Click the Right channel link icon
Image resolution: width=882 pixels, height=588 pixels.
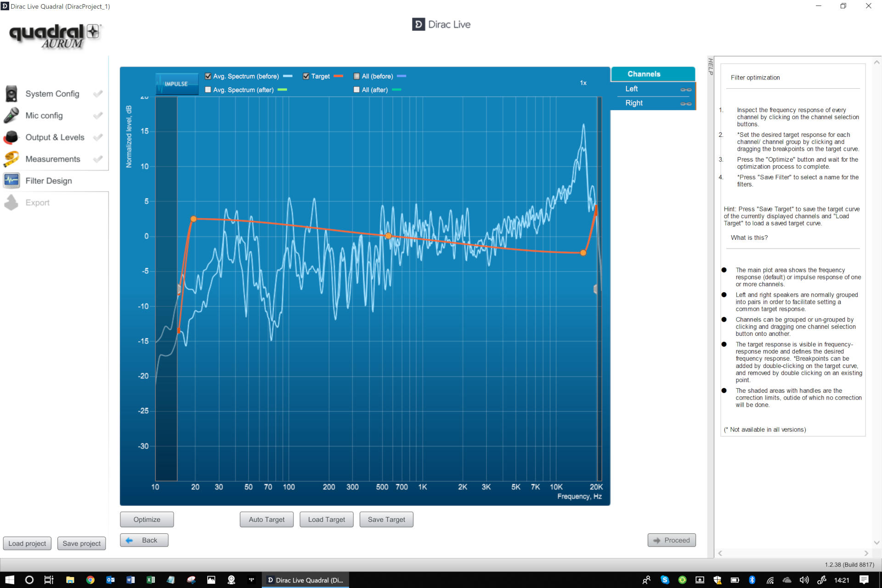point(685,104)
